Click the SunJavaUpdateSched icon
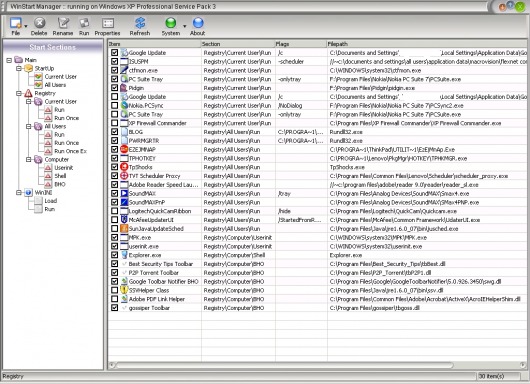 click(x=124, y=229)
